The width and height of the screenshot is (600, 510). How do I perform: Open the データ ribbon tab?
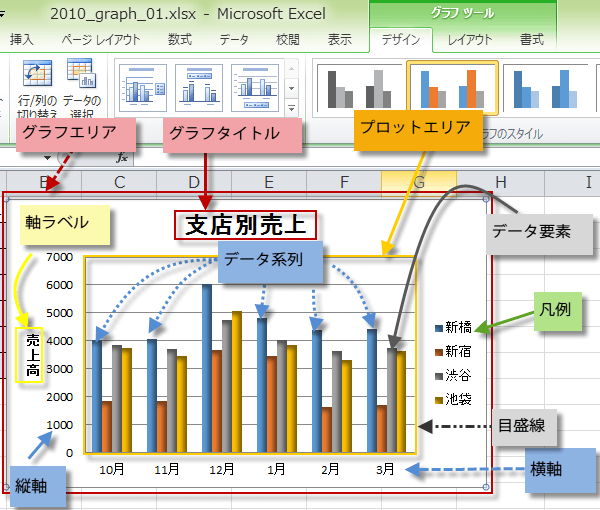[234, 40]
